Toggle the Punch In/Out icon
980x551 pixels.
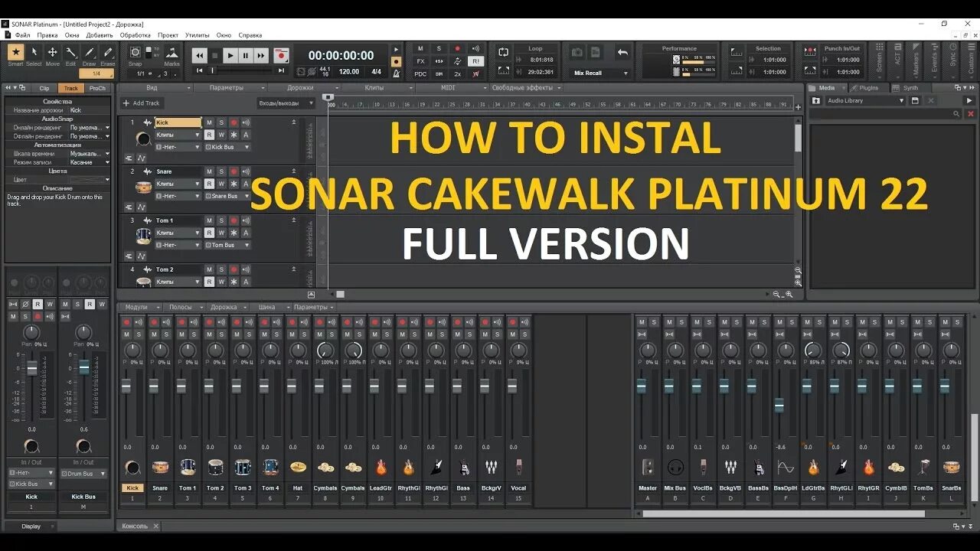pyautogui.click(x=810, y=52)
